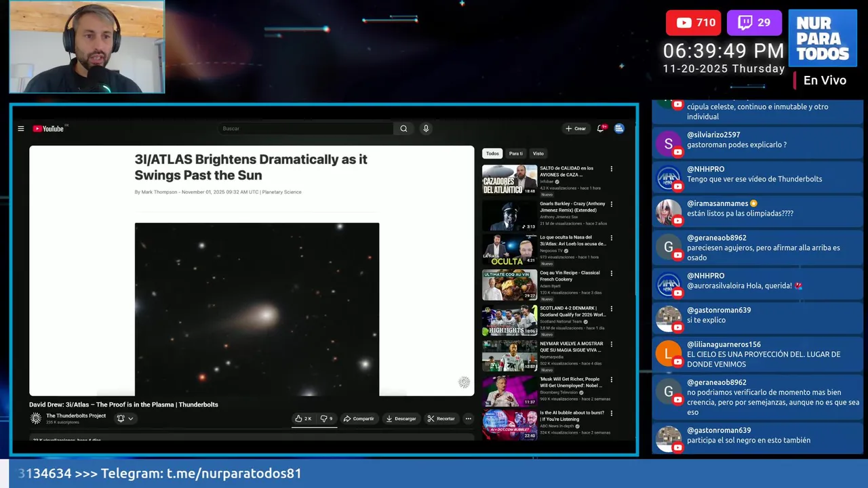Open the Crear create menu

coord(576,129)
